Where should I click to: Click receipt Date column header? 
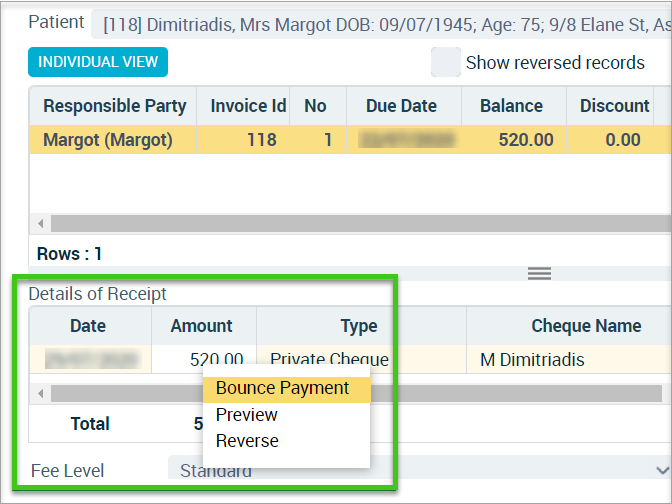90,326
